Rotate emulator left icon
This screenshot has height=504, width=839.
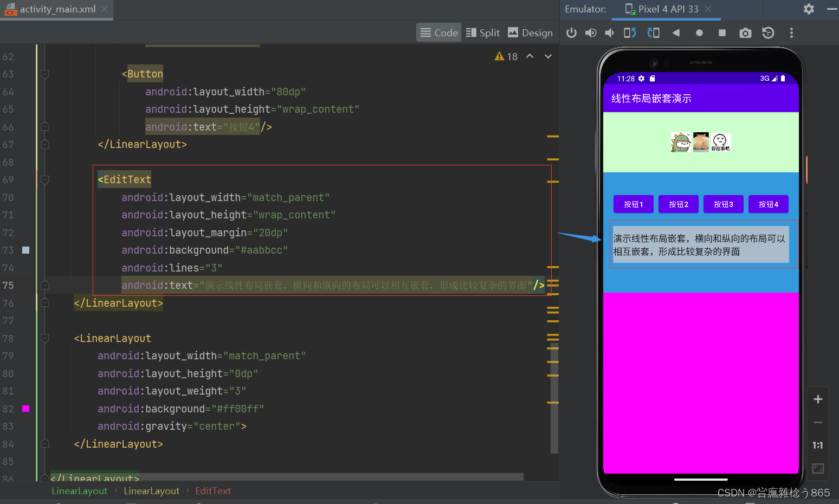[630, 33]
